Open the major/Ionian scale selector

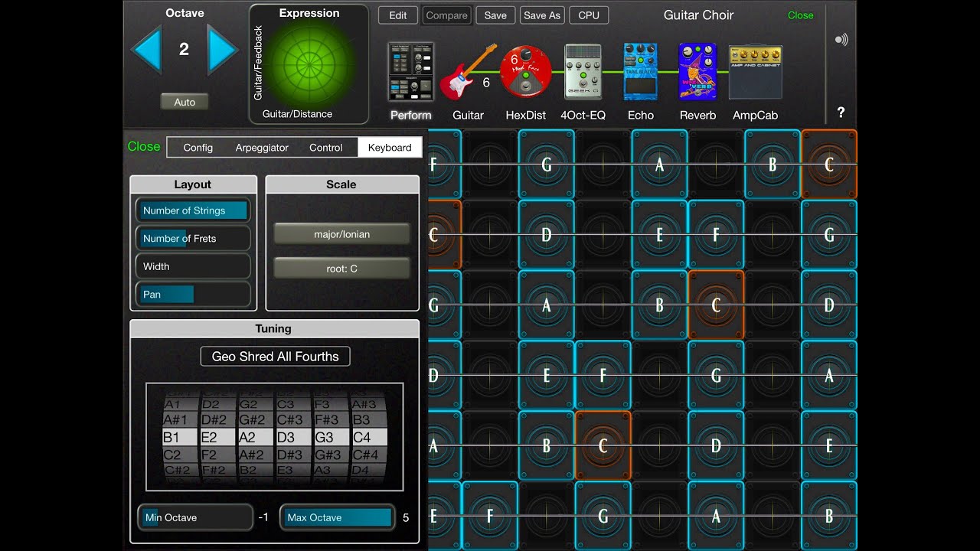[x=341, y=234]
